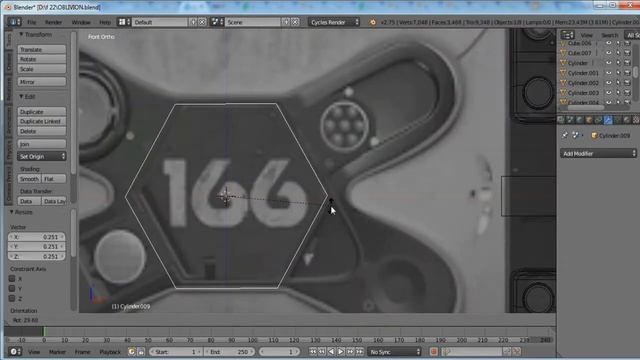Add a new screen layout with plus icon
This screenshot has width=640, height=360.
click(x=194, y=22)
